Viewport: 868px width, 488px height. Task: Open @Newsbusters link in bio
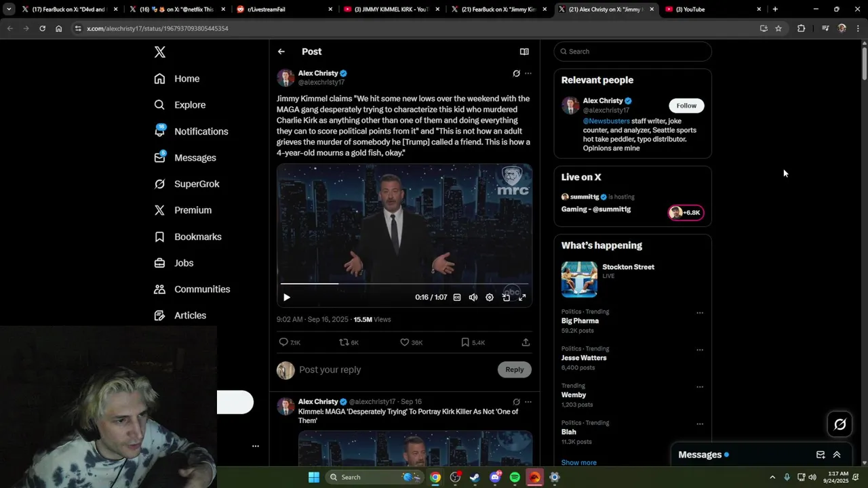(x=606, y=121)
